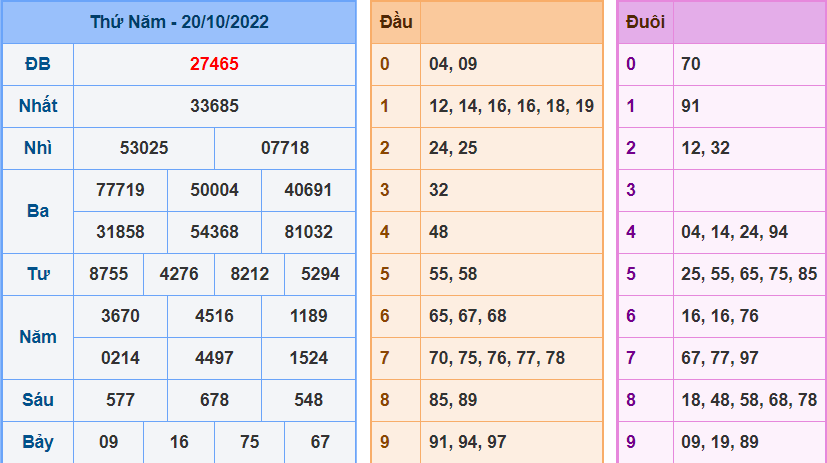Select the Năm prize number 0214
The width and height of the screenshot is (827, 463).
pyautogui.click(x=120, y=358)
